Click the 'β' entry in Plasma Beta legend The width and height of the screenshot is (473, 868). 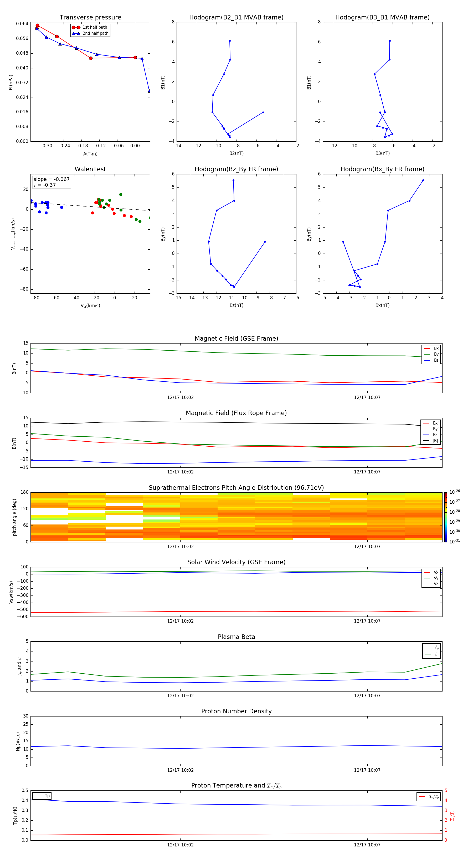pos(431,654)
